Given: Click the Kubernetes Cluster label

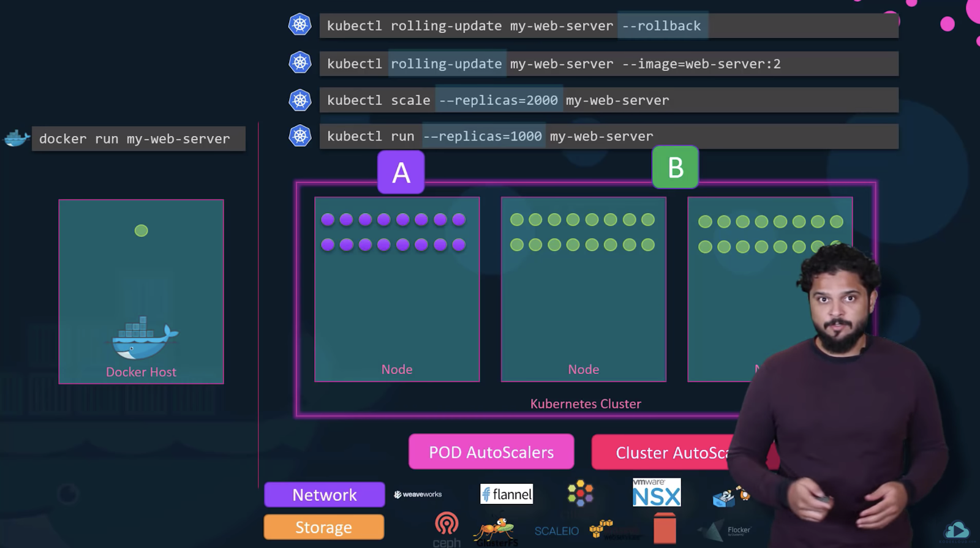Looking at the screenshot, I should (x=586, y=403).
